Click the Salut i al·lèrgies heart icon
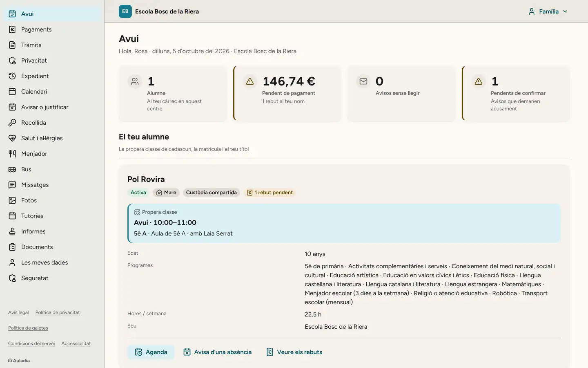The height and width of the screenshot is (368, 588). (12, 138)
